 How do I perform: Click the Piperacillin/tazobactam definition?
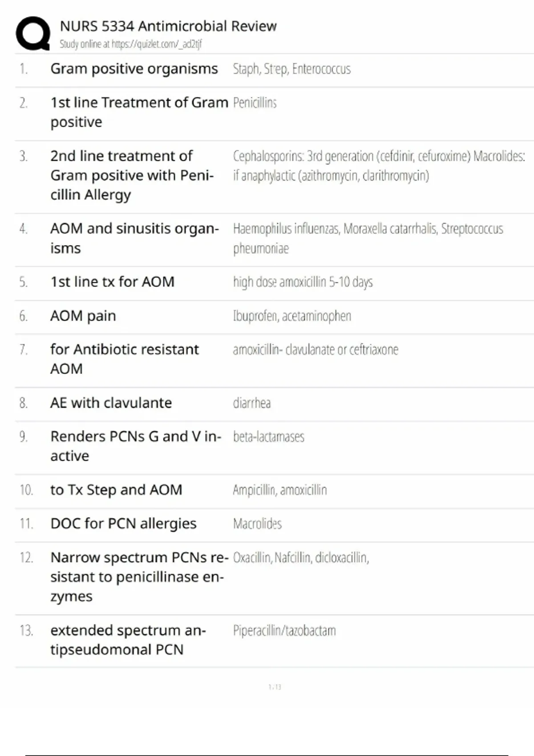tap(284, 631)
